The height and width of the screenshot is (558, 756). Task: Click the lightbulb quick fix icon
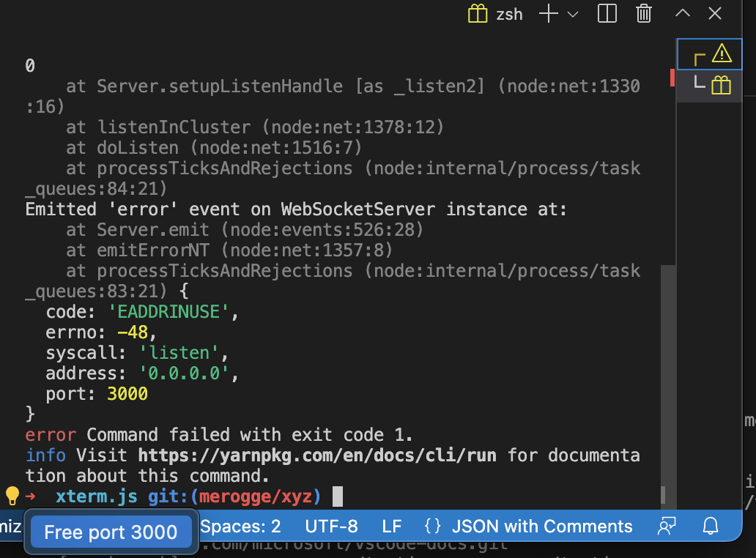[11, 496]
